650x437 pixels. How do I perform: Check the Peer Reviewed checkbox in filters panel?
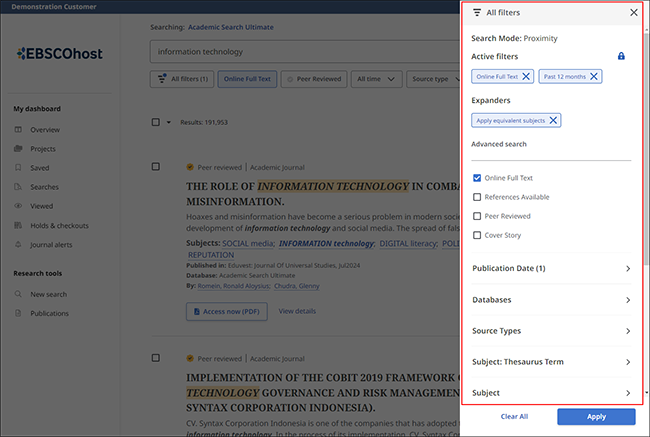click(477, 216)
